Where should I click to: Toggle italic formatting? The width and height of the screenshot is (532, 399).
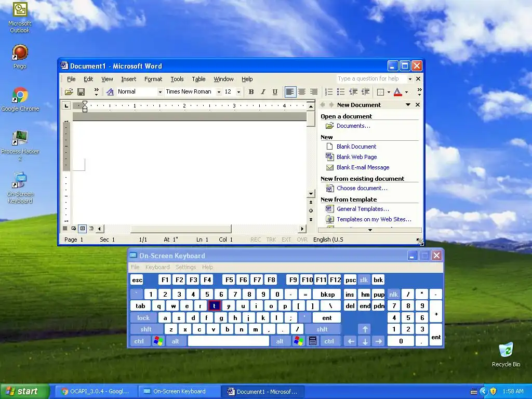[x=263, y=91]
